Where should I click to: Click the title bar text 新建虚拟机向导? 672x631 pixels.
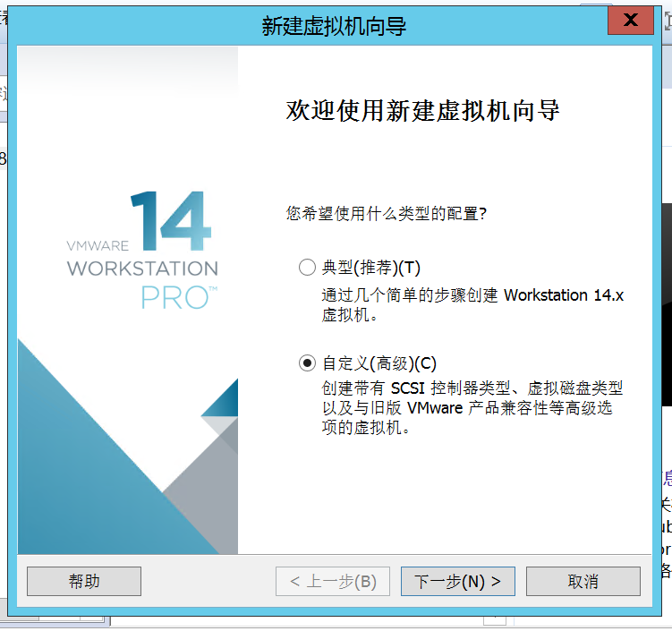pos(334,26)
